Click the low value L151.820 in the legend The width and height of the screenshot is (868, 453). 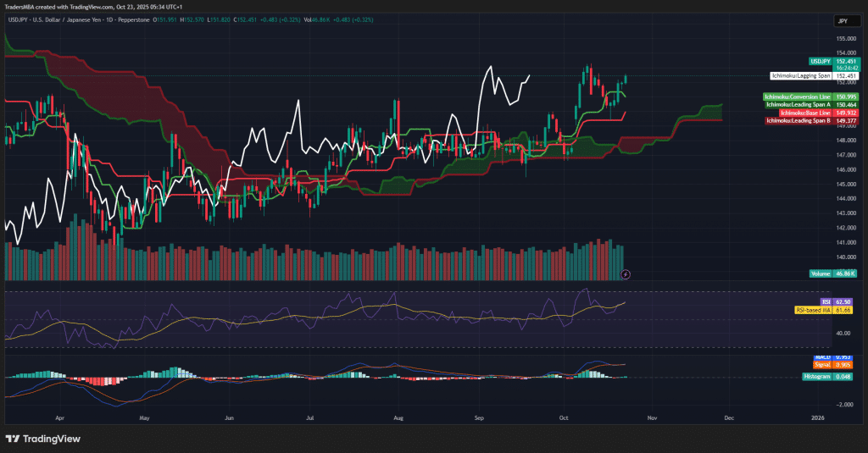click(219, 20)
